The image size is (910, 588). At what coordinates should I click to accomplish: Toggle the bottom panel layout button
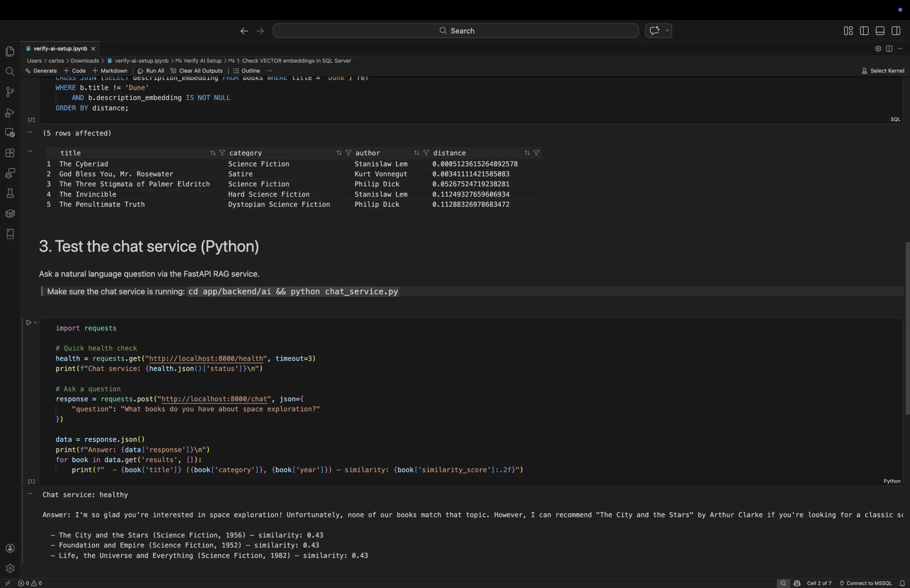coord(880,31)
